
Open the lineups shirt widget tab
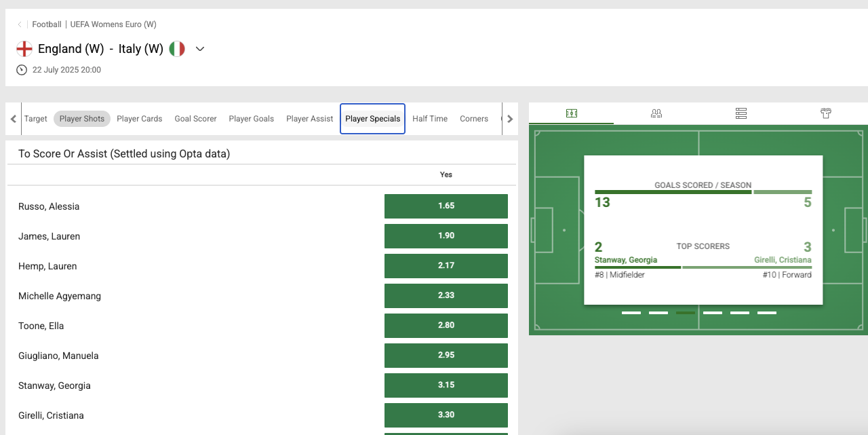(x=826, y=113)
